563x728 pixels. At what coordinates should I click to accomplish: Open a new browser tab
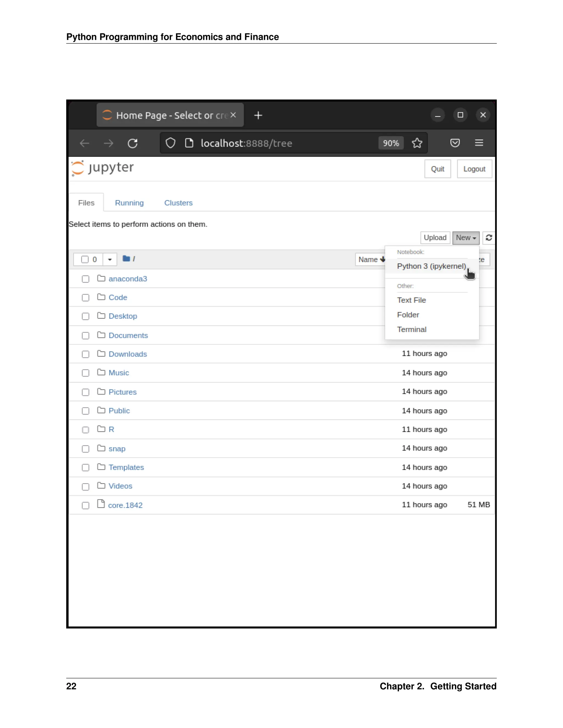click(258, 115)
